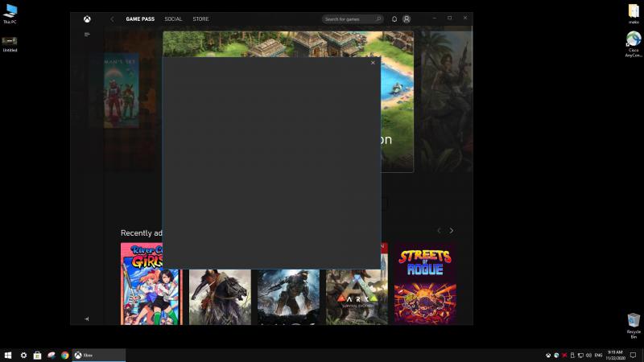
Task: Toggle the hamburger sidebar menu
Action: click(x=87, y=35)
